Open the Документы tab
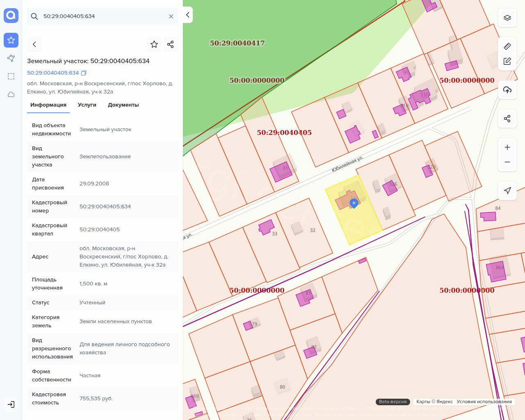The height and width of the screenshot is (420, 525). point(123,105)
